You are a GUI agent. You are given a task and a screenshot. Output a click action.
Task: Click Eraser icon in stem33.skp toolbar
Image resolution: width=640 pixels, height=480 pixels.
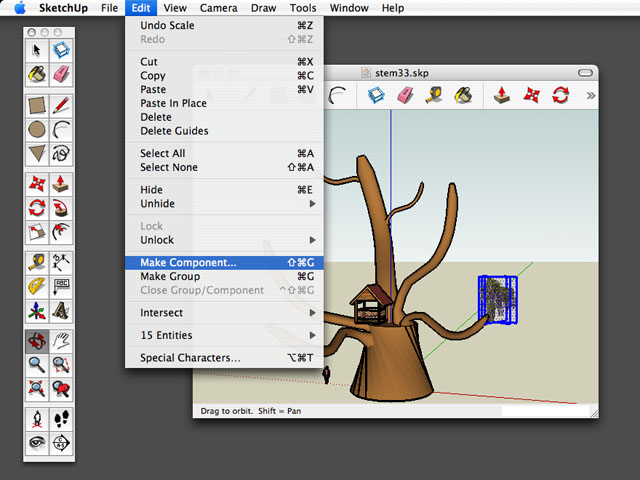(405, 95)
